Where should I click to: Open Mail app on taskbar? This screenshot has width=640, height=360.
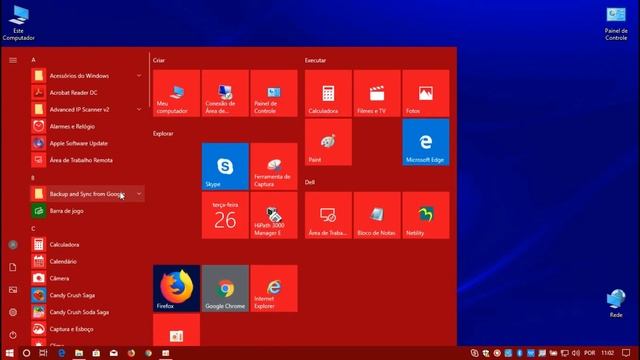tap(113, 353)
